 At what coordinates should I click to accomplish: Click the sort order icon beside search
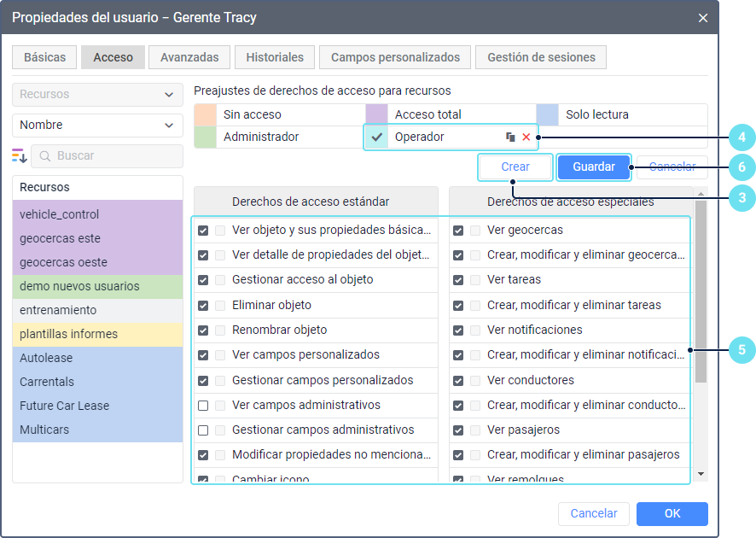[20, 155]
